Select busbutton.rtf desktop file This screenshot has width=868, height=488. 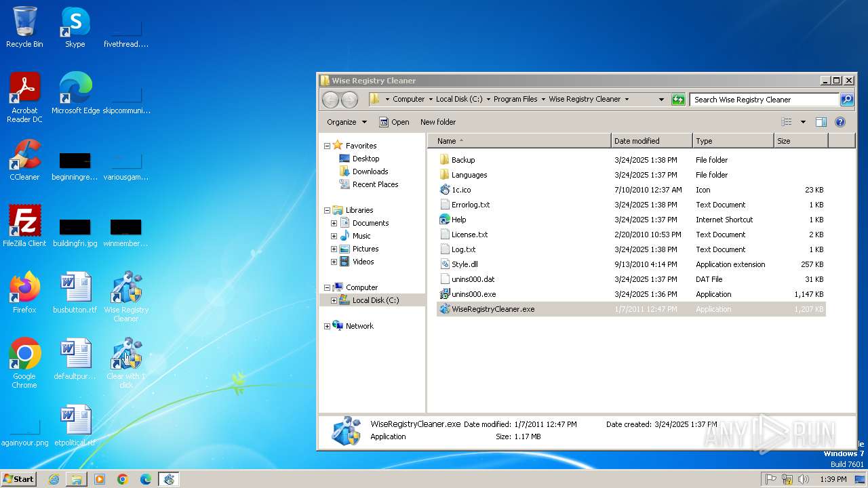75,293
